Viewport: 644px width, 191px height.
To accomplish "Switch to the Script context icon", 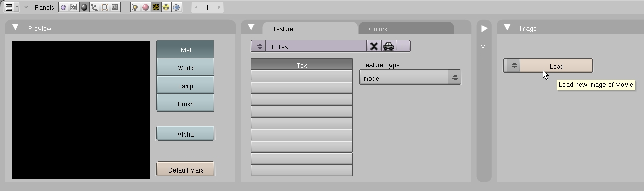I will click(x=74, y=8).
